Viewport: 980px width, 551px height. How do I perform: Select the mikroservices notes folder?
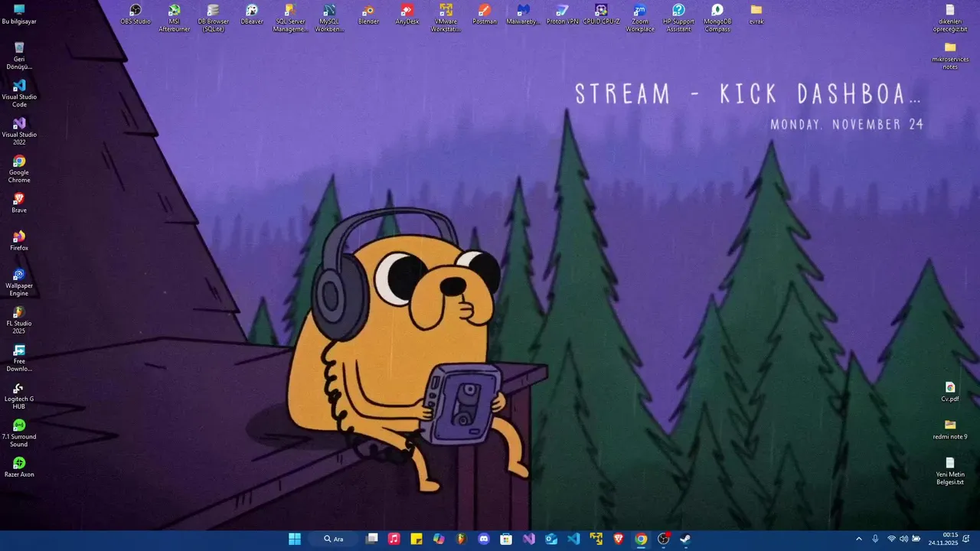[x=950, y=56]
